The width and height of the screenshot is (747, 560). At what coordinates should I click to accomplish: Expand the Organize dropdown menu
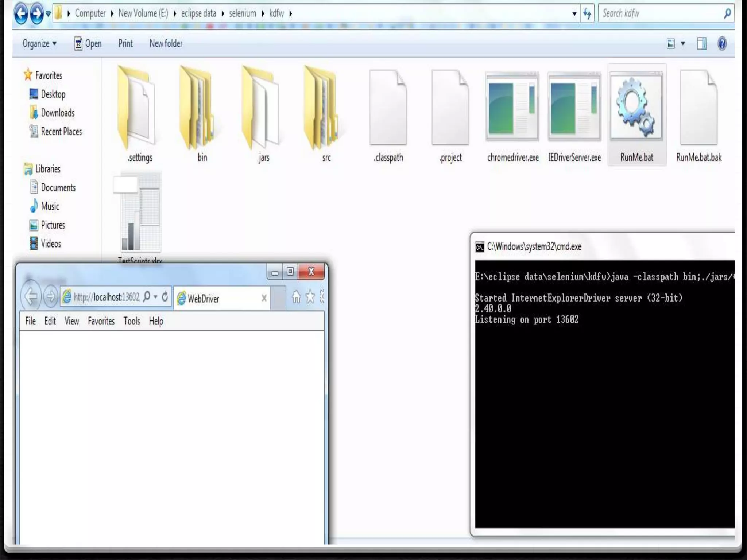(39, 44)
